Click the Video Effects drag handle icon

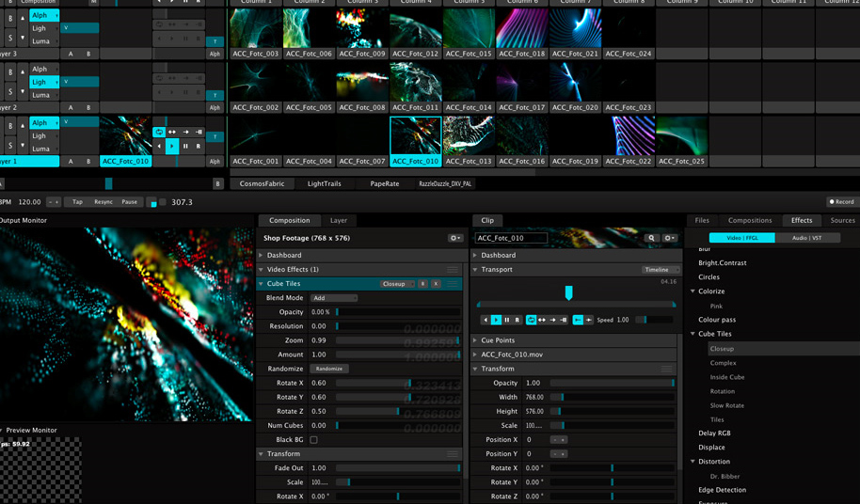coord(453,270)
